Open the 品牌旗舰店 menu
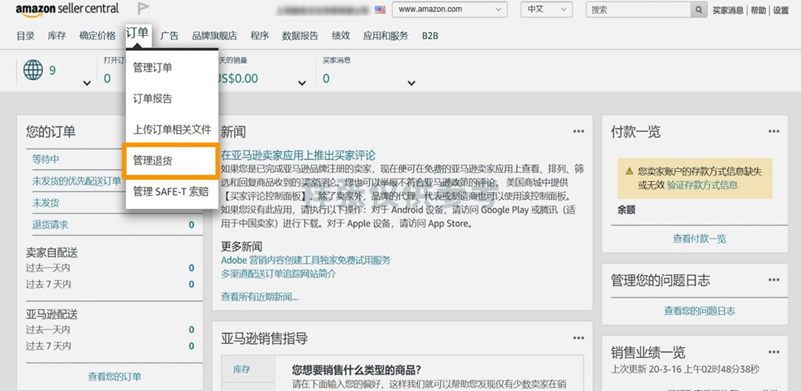Screen dimensions: 801x391 215,36
